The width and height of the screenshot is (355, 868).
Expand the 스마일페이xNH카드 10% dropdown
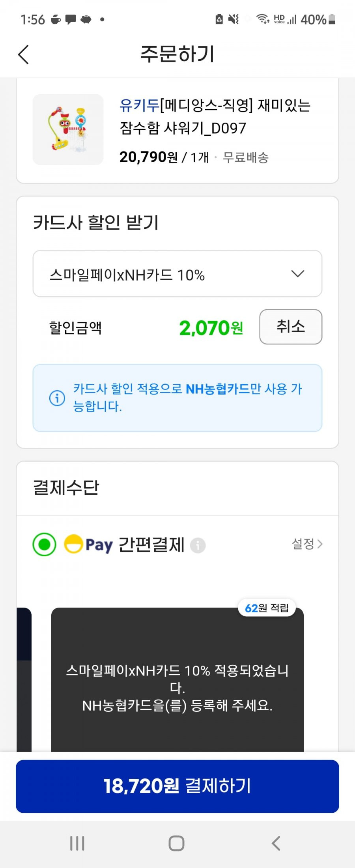pyautogui.click(x=177, y=274)
